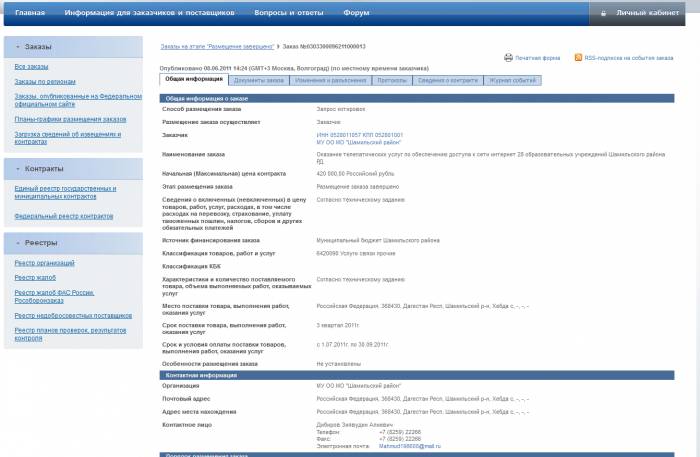Open the Форум menu item

point(356,14)
